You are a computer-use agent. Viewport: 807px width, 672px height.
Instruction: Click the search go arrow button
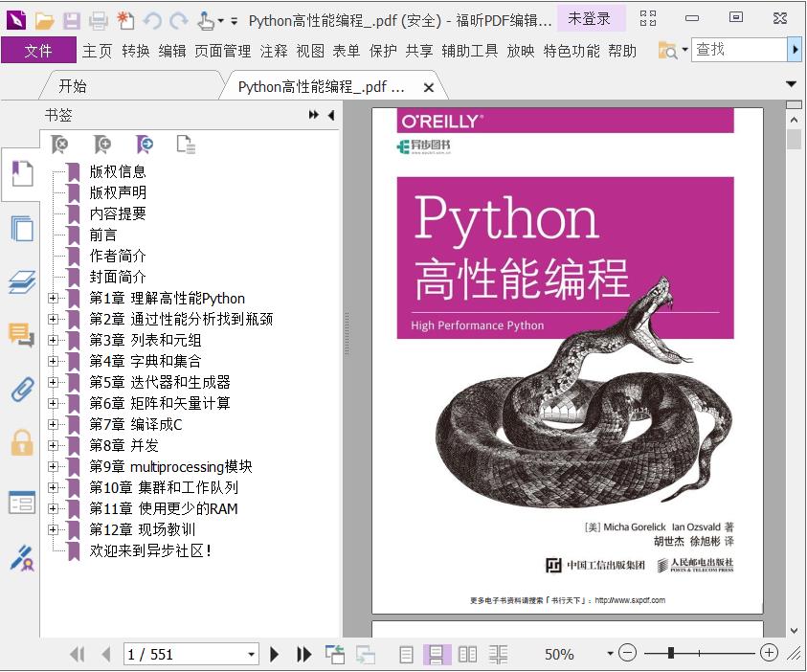point(796,50)
